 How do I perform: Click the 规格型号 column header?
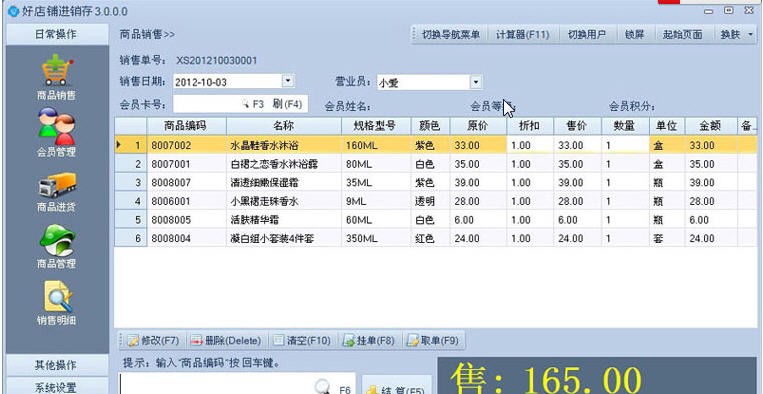tap(376, 126)
